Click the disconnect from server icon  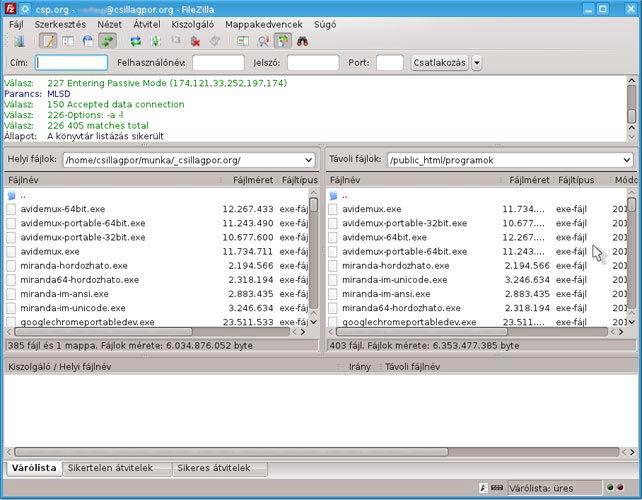tap(195, 41)
